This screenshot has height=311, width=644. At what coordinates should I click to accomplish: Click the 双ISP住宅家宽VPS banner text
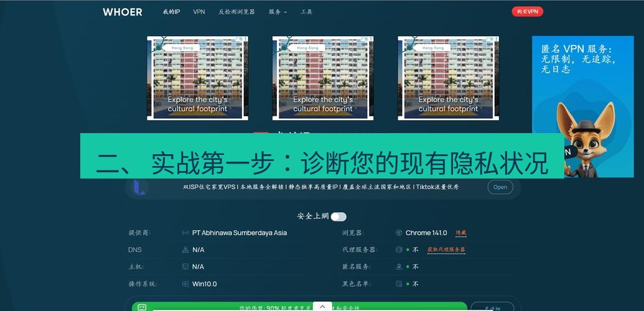pos(320,187)
